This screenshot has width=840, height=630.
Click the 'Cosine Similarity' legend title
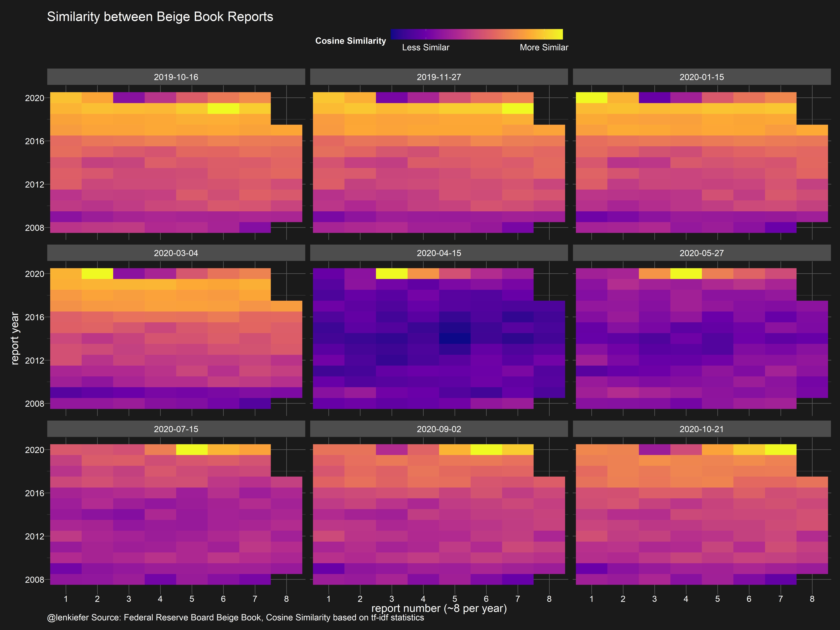point(350,41)
